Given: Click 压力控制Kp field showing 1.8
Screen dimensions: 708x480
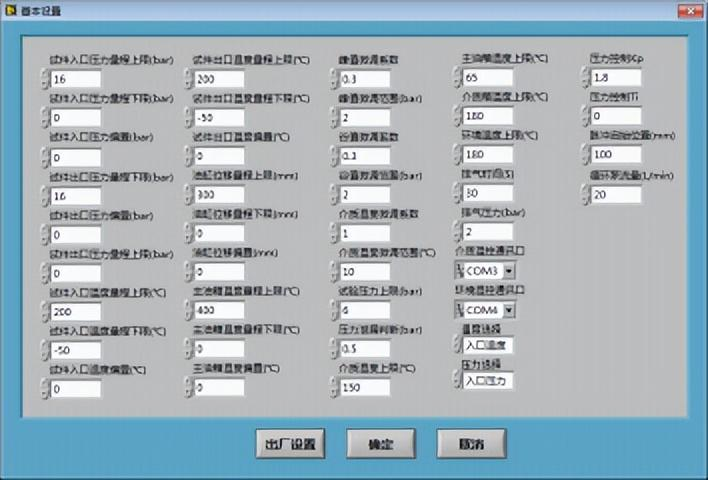Looking at the screenshot, I should pyautogui.click(x=616, y=78).
